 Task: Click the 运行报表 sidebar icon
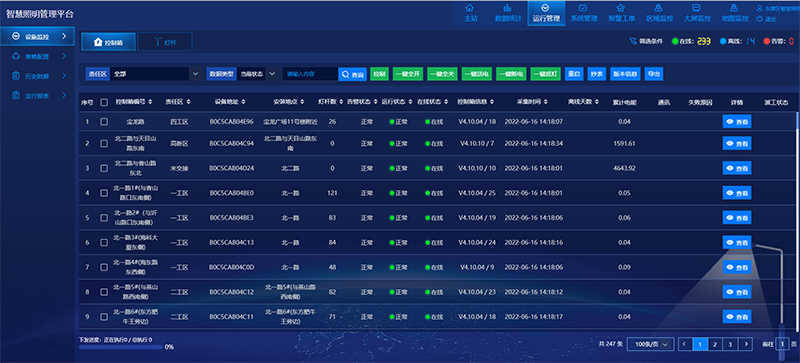click(16, 95)
